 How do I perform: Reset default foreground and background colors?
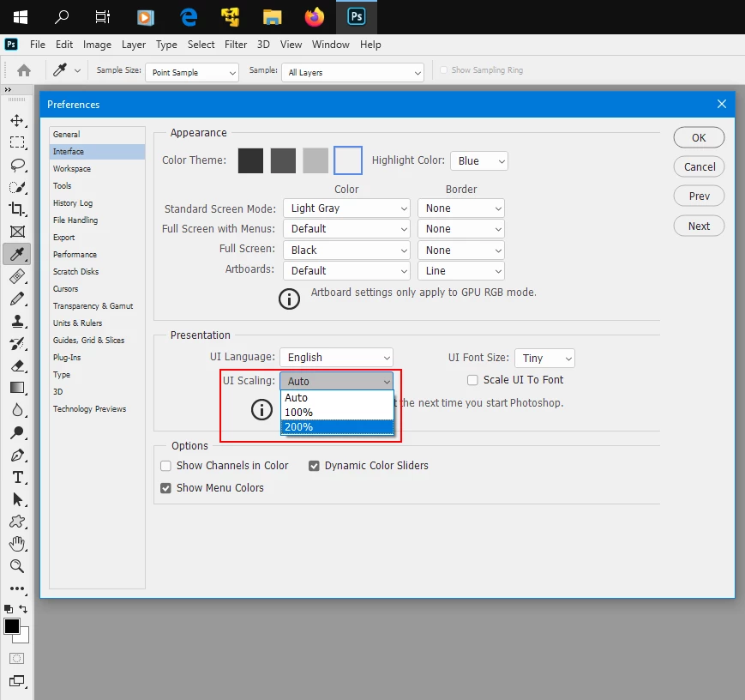coord(8,609)
